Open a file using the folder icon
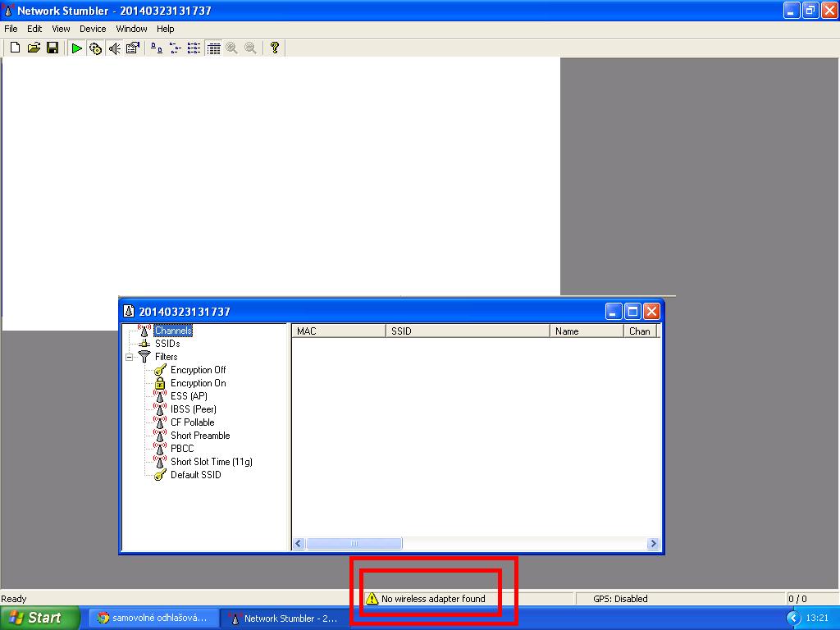This screenshot has width=840, height=630. (x=34, y=48)
